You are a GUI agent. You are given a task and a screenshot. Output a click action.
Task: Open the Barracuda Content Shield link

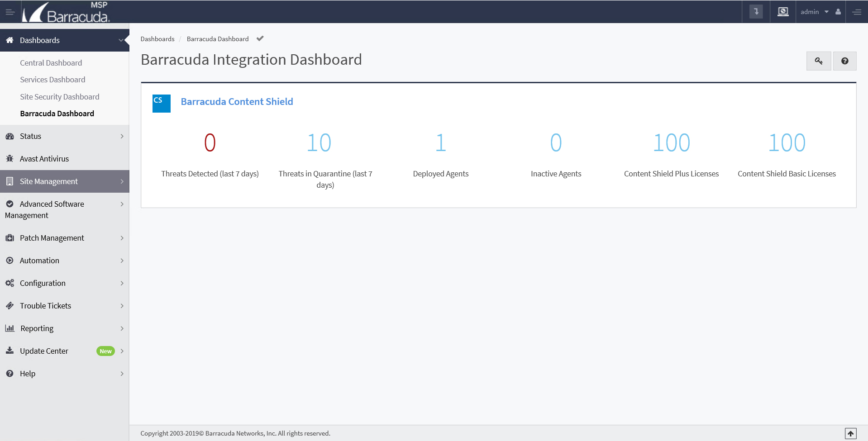237,102
